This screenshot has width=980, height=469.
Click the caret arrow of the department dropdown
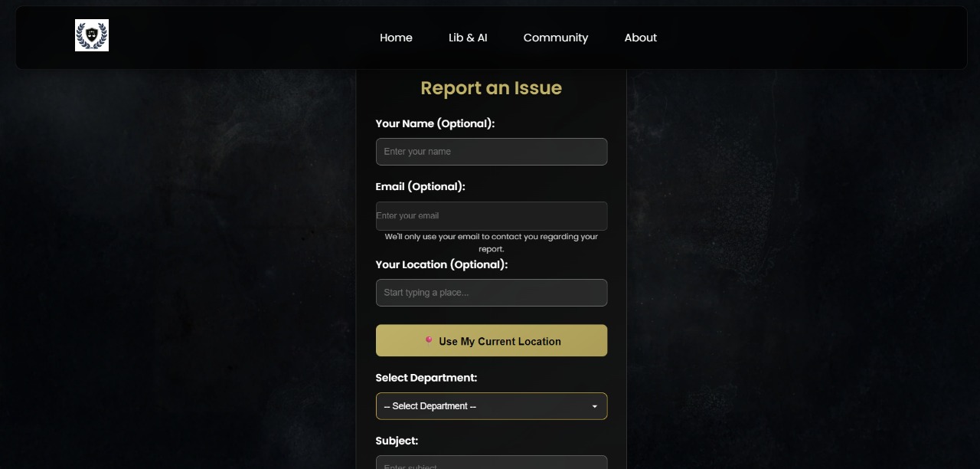pos(594,406)
